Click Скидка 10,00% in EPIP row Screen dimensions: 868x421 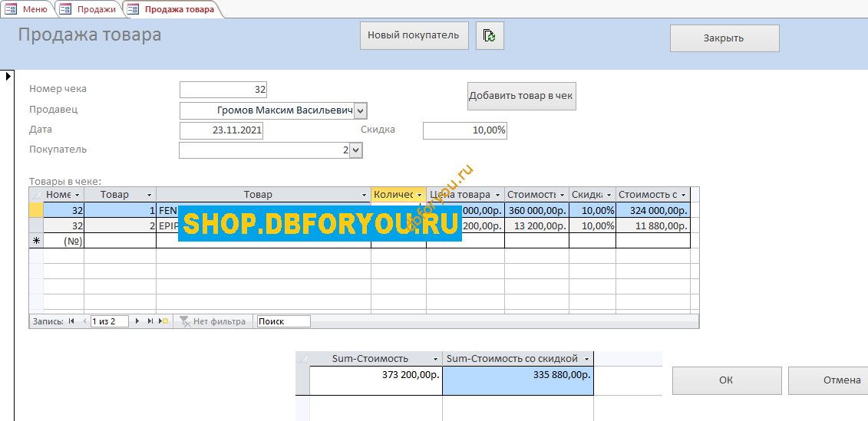click(592, 225)
